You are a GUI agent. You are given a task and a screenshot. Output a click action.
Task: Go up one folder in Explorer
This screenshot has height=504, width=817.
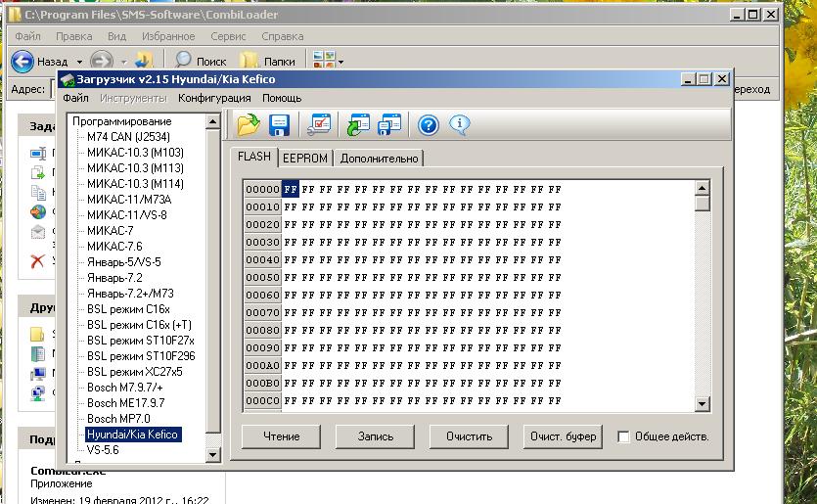coord(143,61)
